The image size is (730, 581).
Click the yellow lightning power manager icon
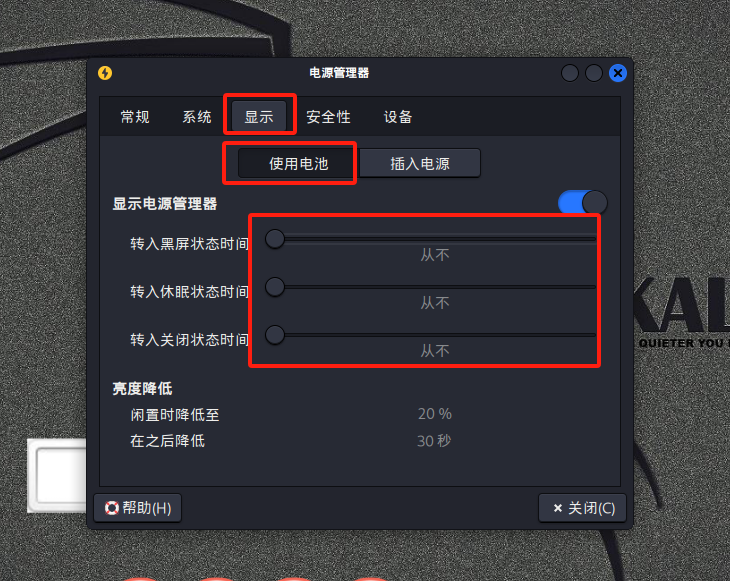(x=105, y=73)
